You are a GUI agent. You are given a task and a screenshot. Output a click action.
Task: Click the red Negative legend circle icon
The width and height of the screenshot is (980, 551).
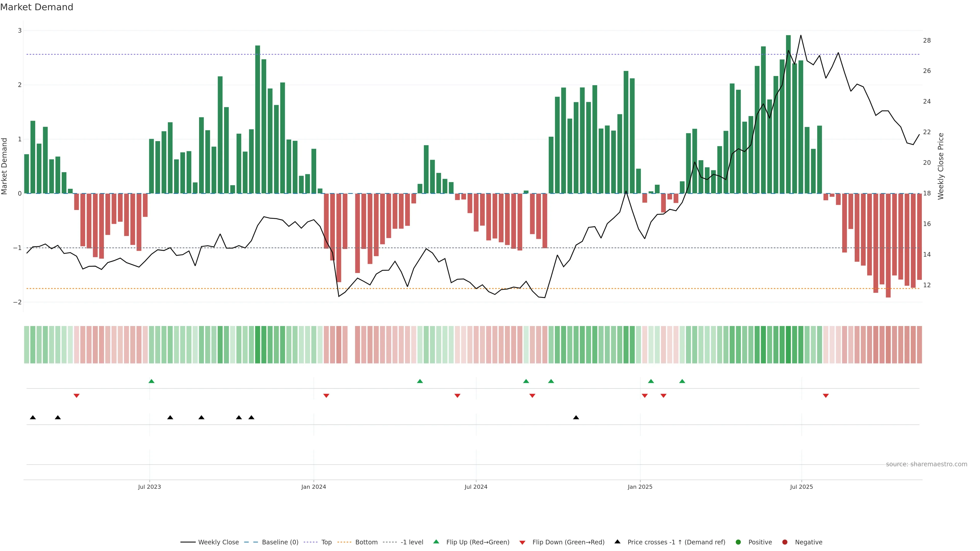click(785, 542)
